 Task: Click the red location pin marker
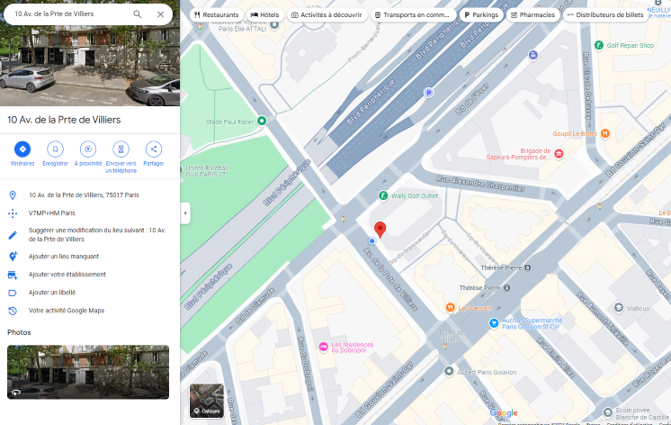(x=380, y=229)
